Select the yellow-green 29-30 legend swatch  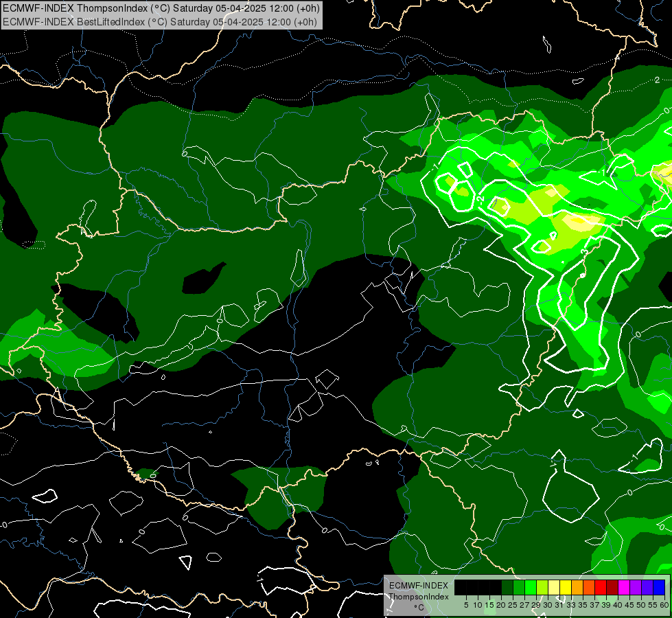point(542,587)
